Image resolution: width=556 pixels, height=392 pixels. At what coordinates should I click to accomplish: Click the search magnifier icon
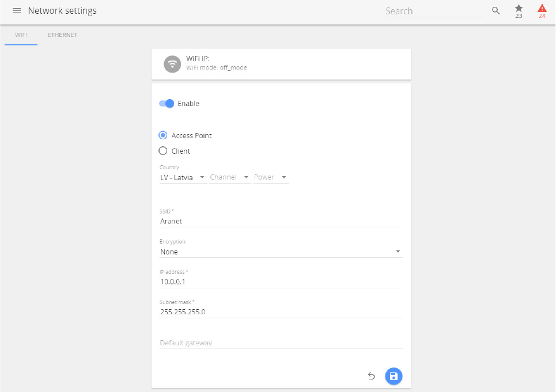click(496, 11)
